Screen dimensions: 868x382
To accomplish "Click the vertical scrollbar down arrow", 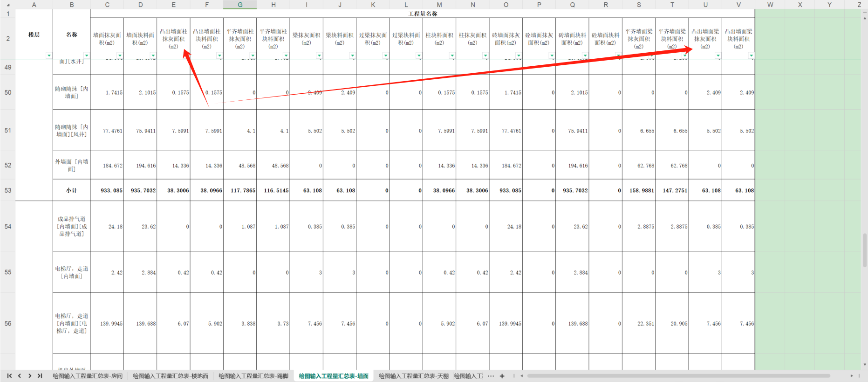I will point(865,365).
